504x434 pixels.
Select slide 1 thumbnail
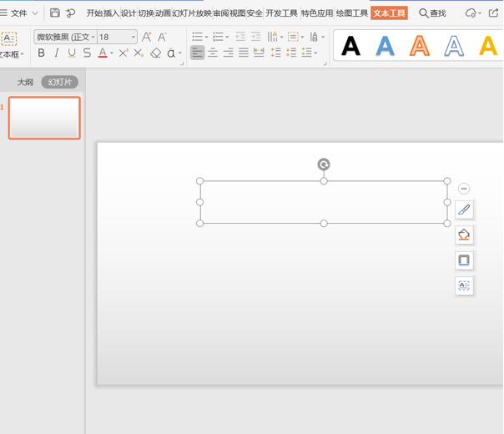(44, 118)
